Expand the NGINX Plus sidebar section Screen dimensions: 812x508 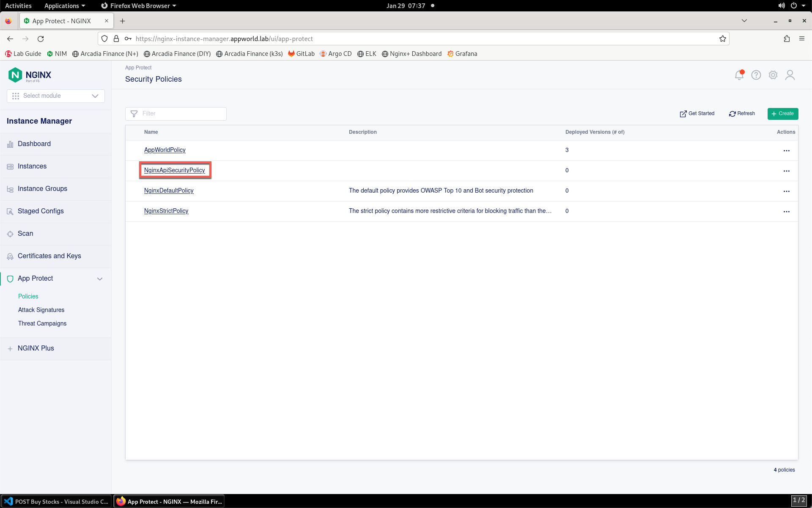[56, 348]
